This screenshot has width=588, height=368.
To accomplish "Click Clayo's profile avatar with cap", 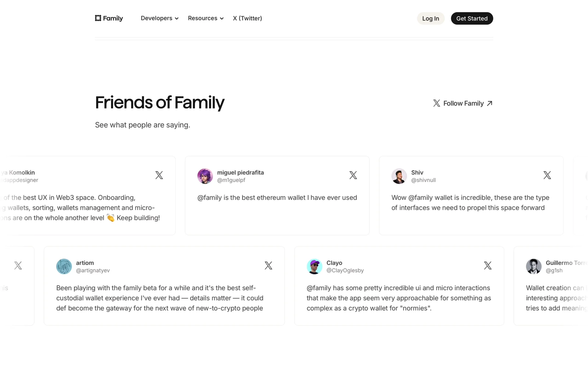I will point(314,266).
